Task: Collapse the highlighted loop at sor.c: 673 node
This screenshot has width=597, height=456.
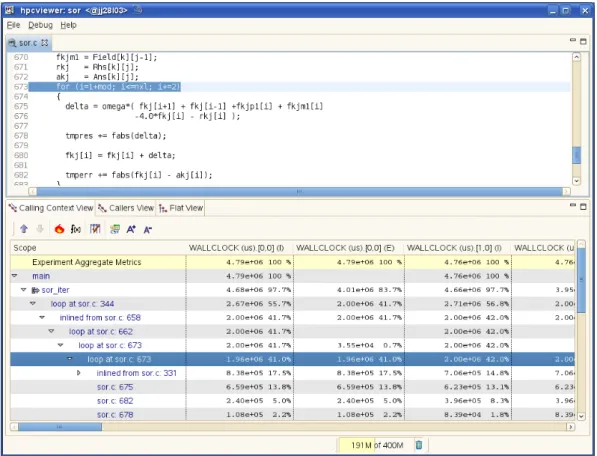Action: (70, 359)
